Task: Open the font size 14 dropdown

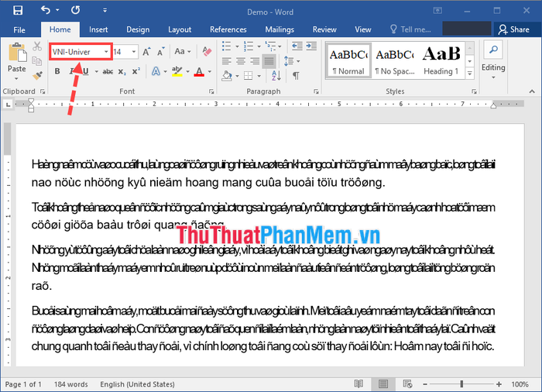Action: coord(134,52)
